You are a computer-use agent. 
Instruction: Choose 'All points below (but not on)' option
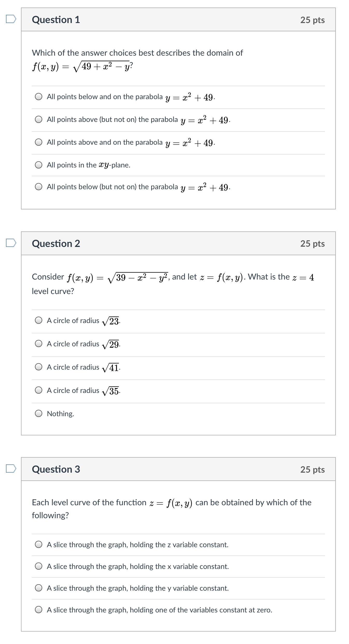[x=39, y=187]
